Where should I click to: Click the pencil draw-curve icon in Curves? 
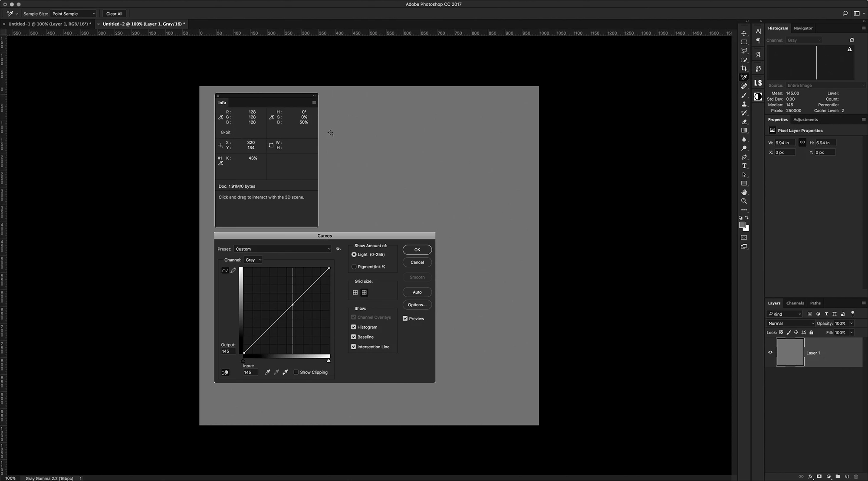(x=233, y=270)
